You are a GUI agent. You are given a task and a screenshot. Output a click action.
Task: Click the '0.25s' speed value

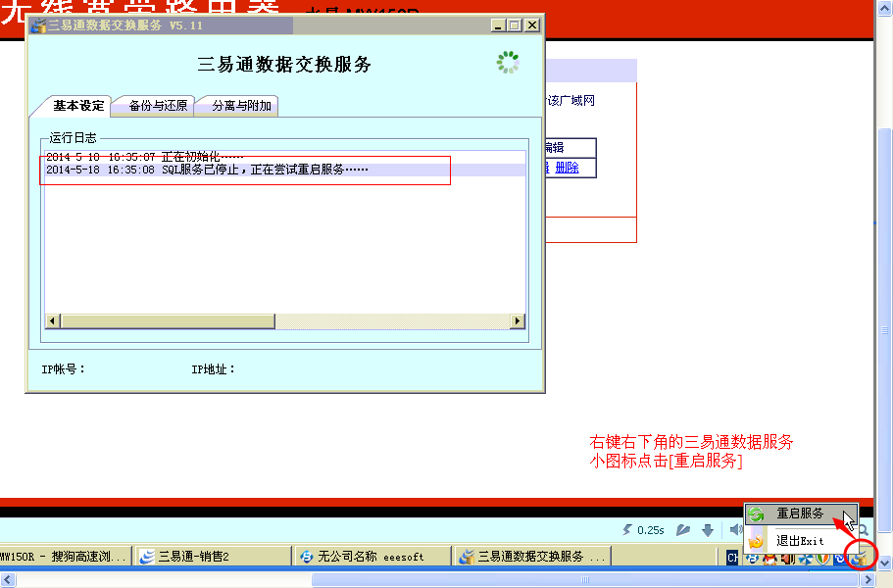(650, 530)
